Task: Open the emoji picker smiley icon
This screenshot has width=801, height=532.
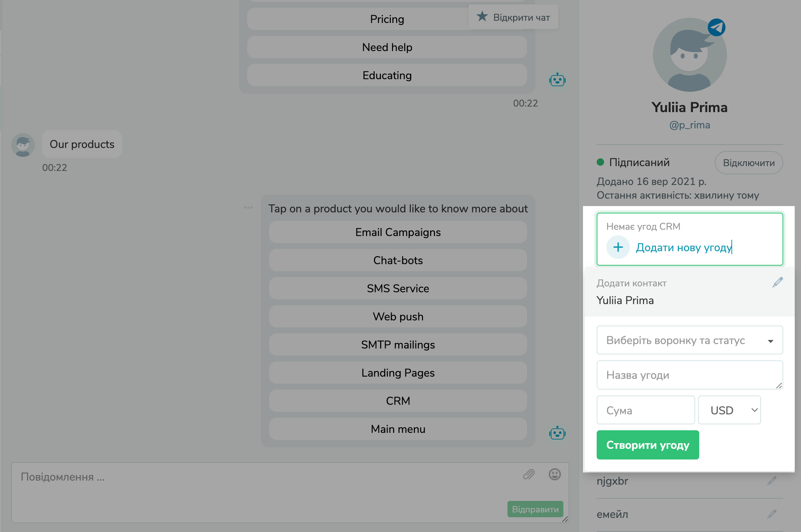Action: click(554, 474)
